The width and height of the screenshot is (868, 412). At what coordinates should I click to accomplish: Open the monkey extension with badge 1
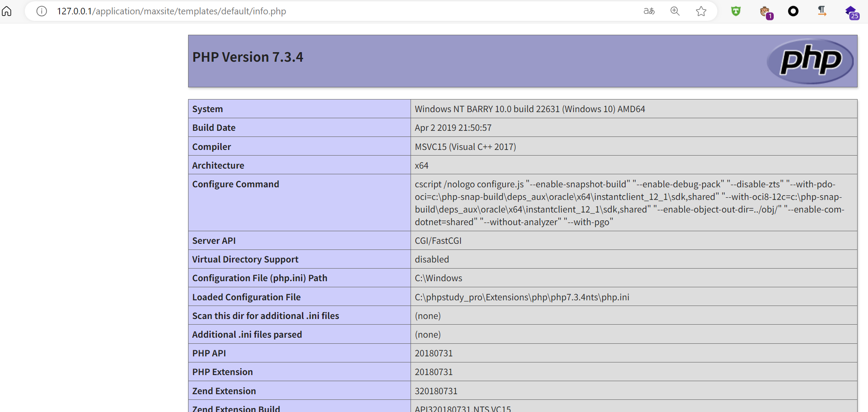tap(765, 12)
